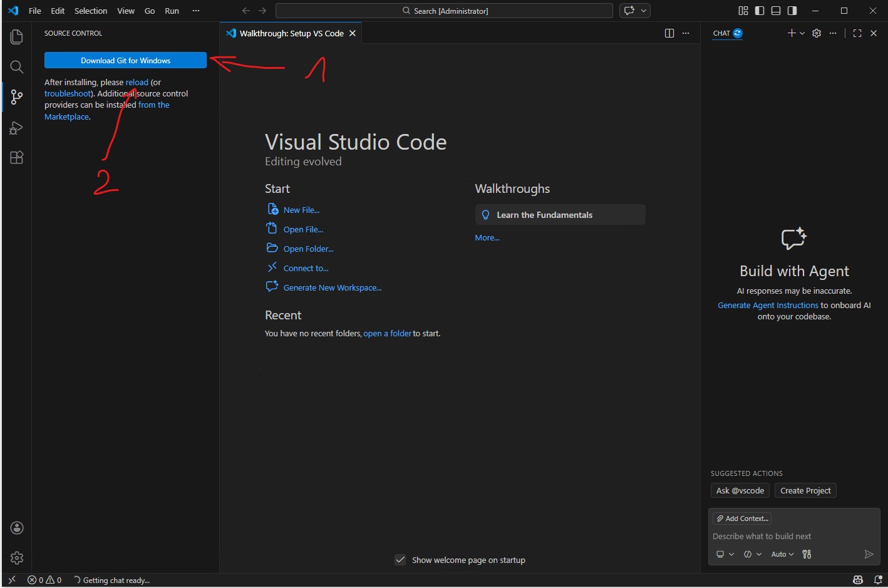Open Run and Debug view icon
This screenshot has width=888, height=588.
coord(17,128)
